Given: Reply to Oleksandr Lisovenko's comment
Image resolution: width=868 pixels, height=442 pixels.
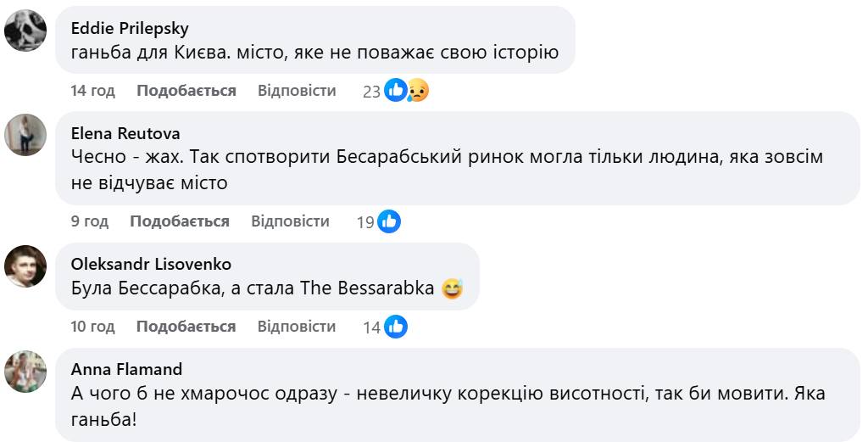Looking at the screenshot, I should point(297,327).
